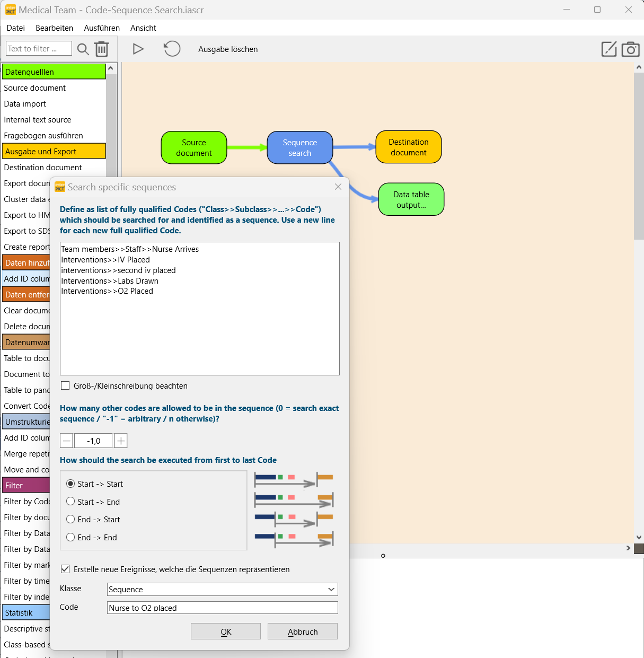The height and width of the screenshot is (658, 644).
Task: Select the Start -> Start radio option
Action: tap(70, 484)
